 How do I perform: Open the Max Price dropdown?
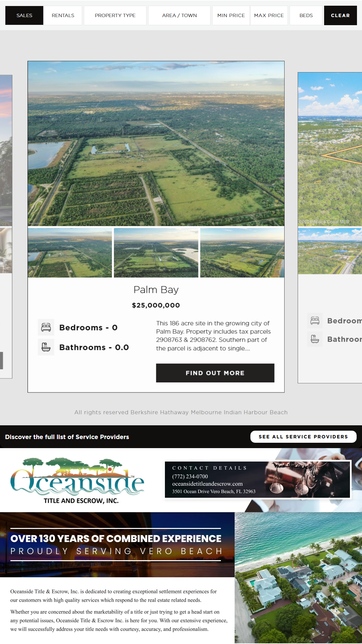pos(269,15)
